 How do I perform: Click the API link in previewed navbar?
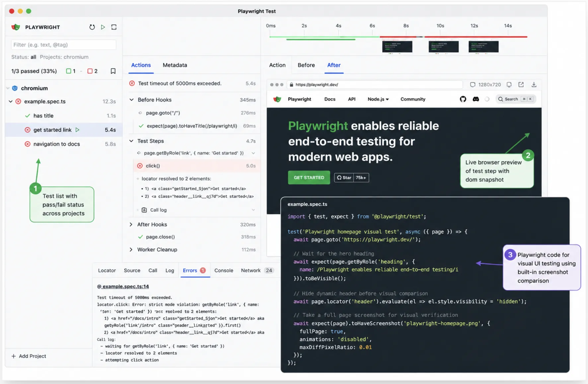coord(352,99)
